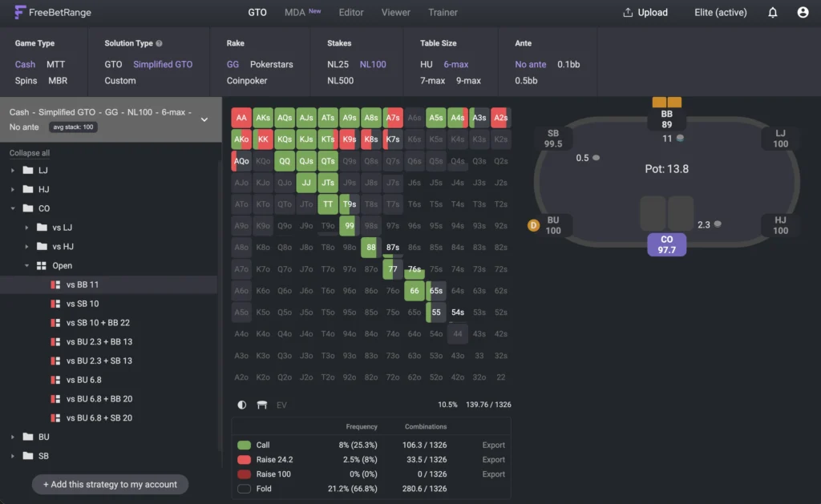Image resolution: width=821 pixels, height=504 pixels.
Task: Open the user account profile icon
Action: (803, 13)
